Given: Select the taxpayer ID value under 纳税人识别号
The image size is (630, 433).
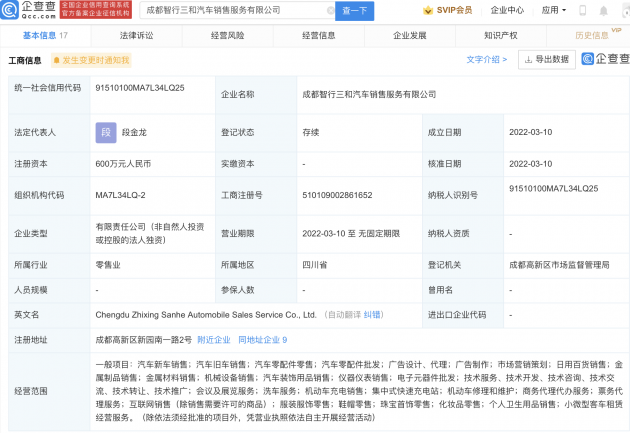Looking at the screenshot, I should (x=554, y=189).
